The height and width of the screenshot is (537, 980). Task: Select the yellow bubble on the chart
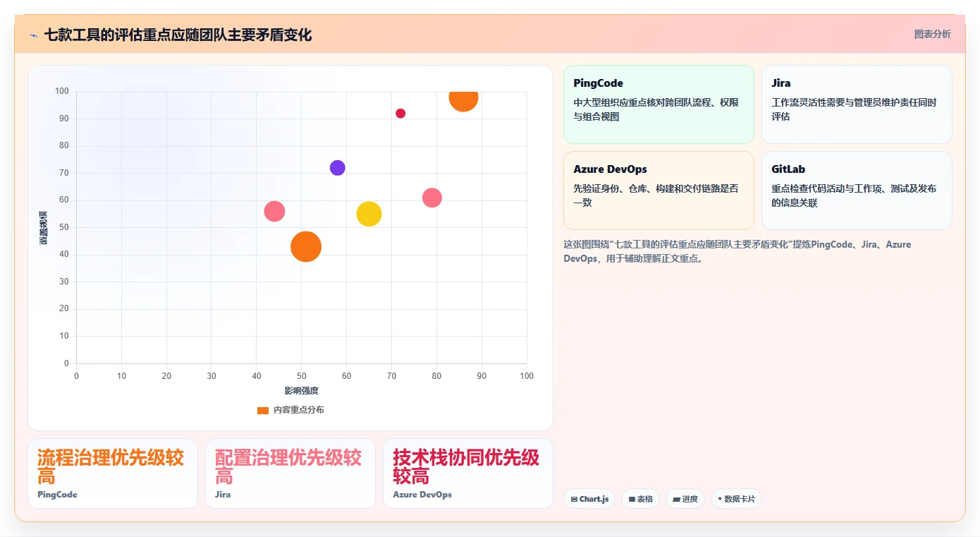(x=369, y=215)
